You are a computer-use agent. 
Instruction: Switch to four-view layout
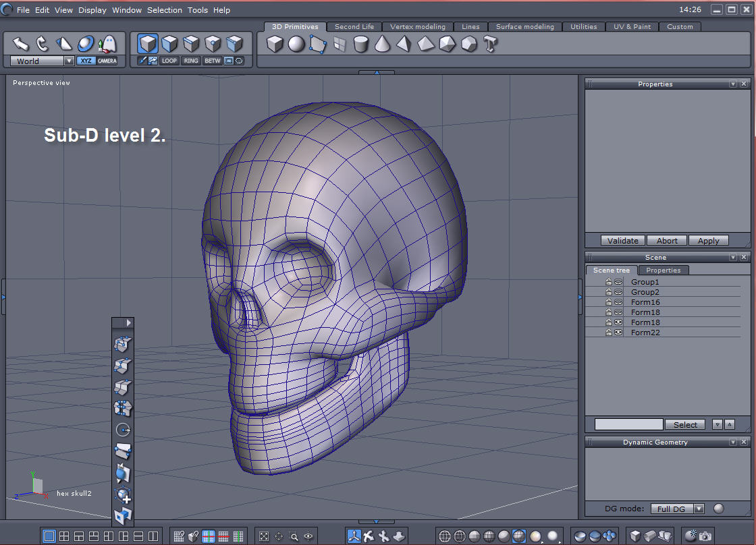pos(63,536)
